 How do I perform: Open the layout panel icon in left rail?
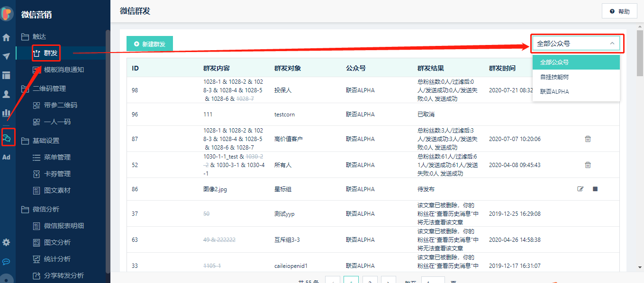(6, 75)
